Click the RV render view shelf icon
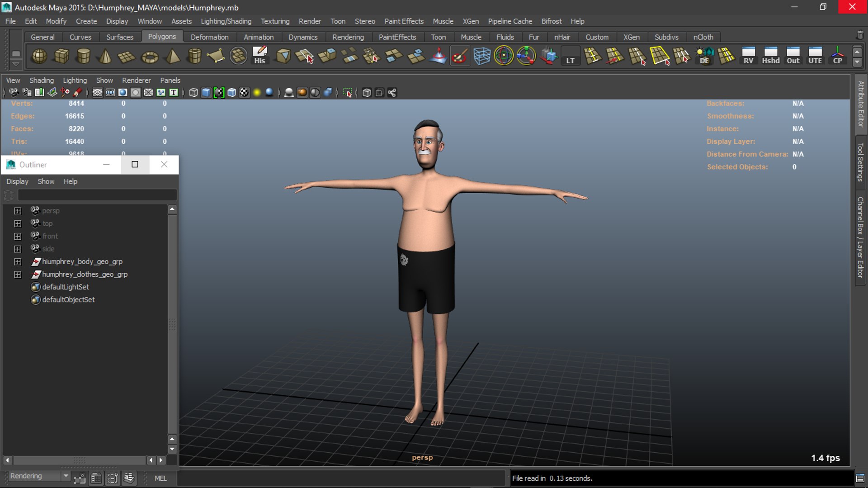Viewport: 868px width, 488px height. 748,56
